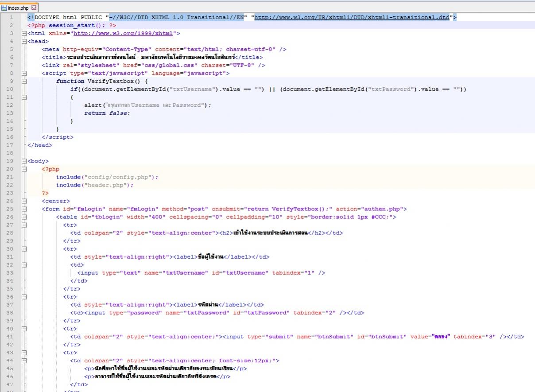This screenshot has width=535, height=392.
Task: Fold the opening-brace block at line 11
Action: [24, 97]
